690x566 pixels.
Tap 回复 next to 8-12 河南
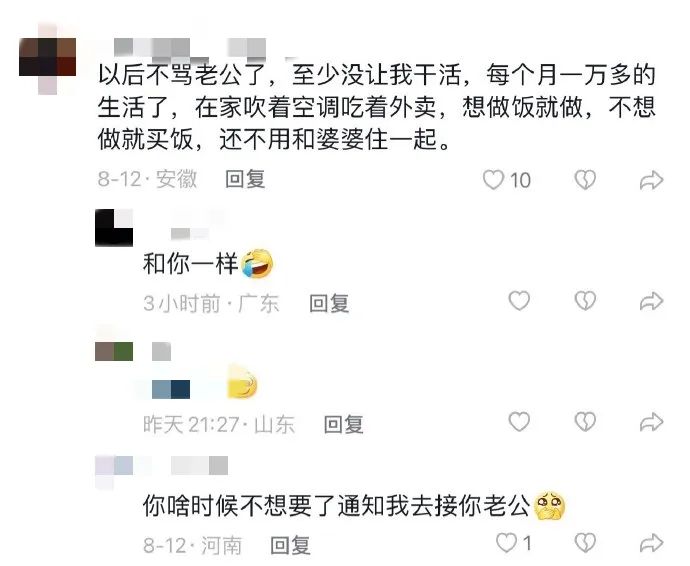pos(290,545)
